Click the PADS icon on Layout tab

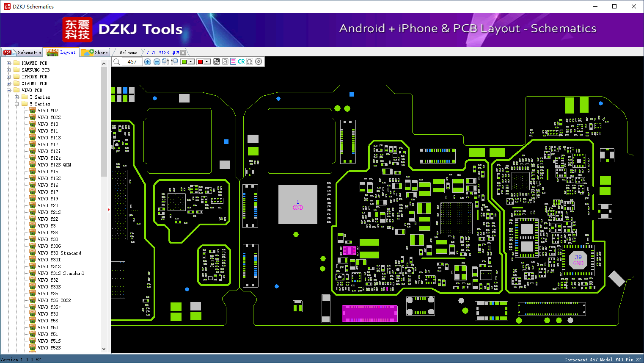tap(52, 52)
